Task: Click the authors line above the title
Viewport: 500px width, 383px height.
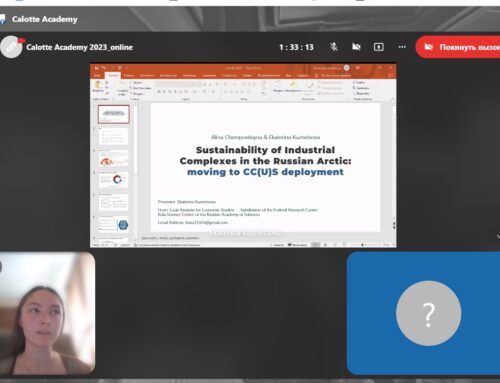Action: click(265, 137)
